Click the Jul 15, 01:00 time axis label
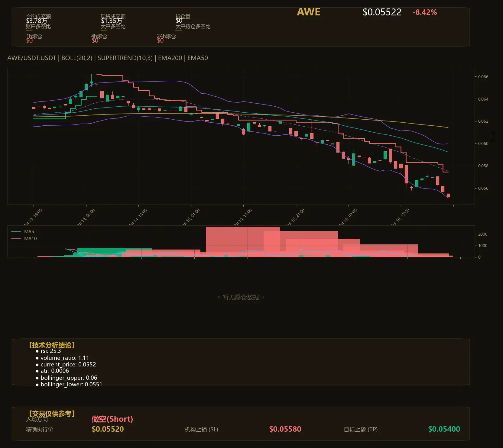This screenshot has height=448, width=503. point(191,217)
